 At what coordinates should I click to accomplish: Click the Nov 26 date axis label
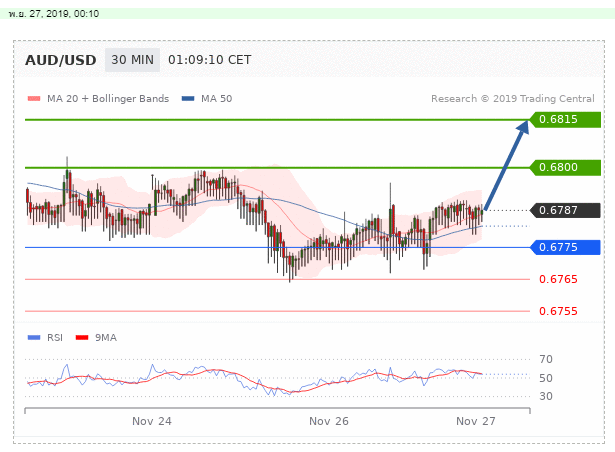[x=329, y=421]
